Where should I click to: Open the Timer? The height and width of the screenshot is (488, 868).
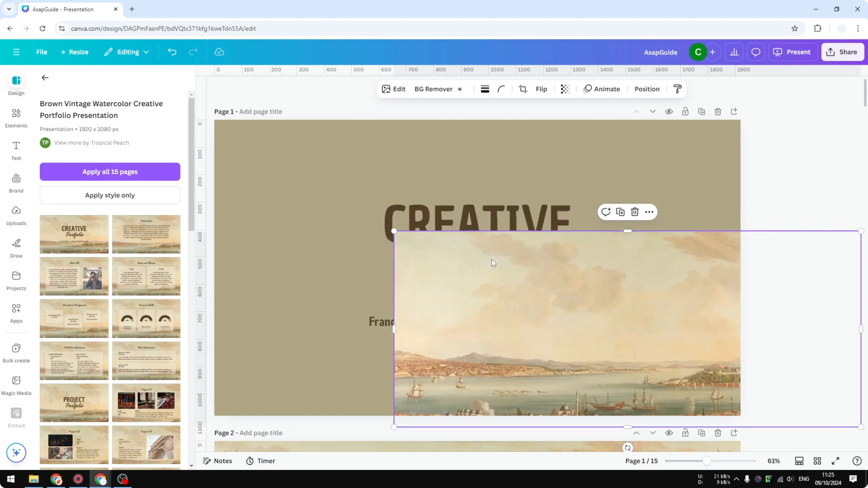pyautogui.click(x=260, y=461)
